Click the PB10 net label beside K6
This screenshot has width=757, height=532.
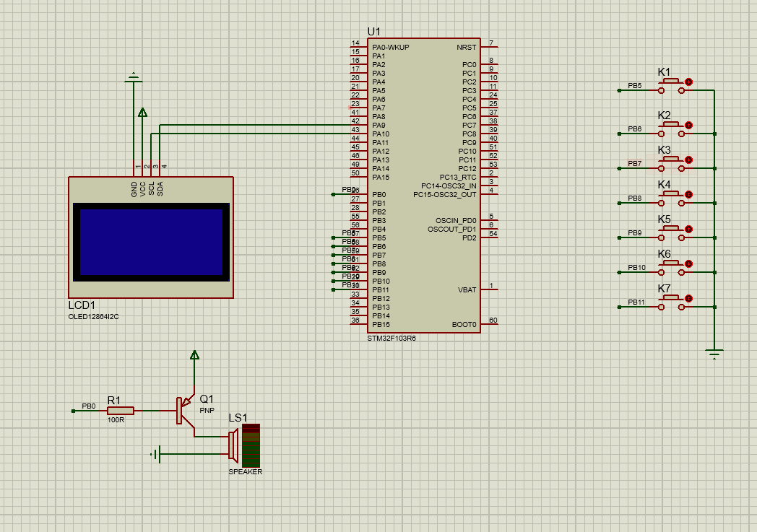(637, 268)
